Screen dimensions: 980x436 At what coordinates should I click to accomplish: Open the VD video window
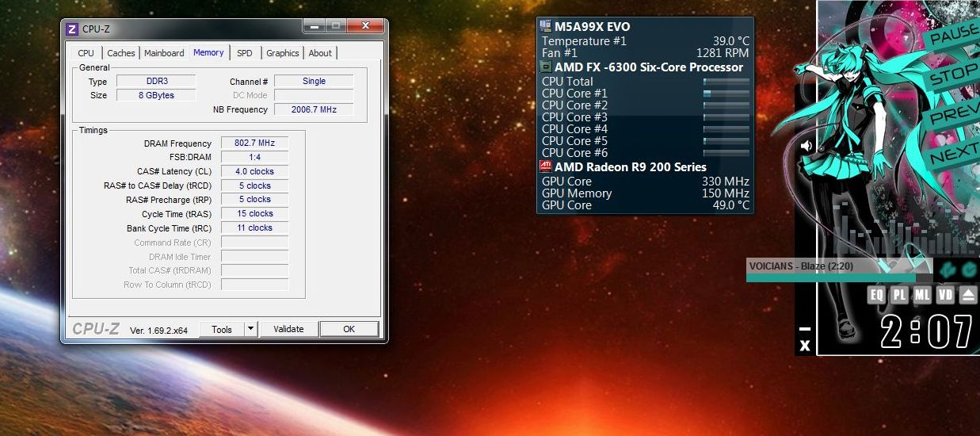tap(945, 295)
